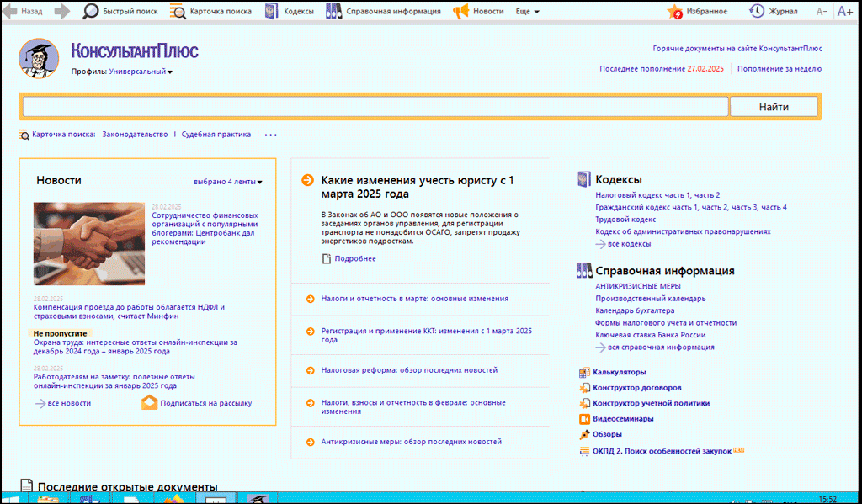Screen dimensions: 862x504
Task: Open Конструктор учетной политики via its icon
Action: coord(584,403)
